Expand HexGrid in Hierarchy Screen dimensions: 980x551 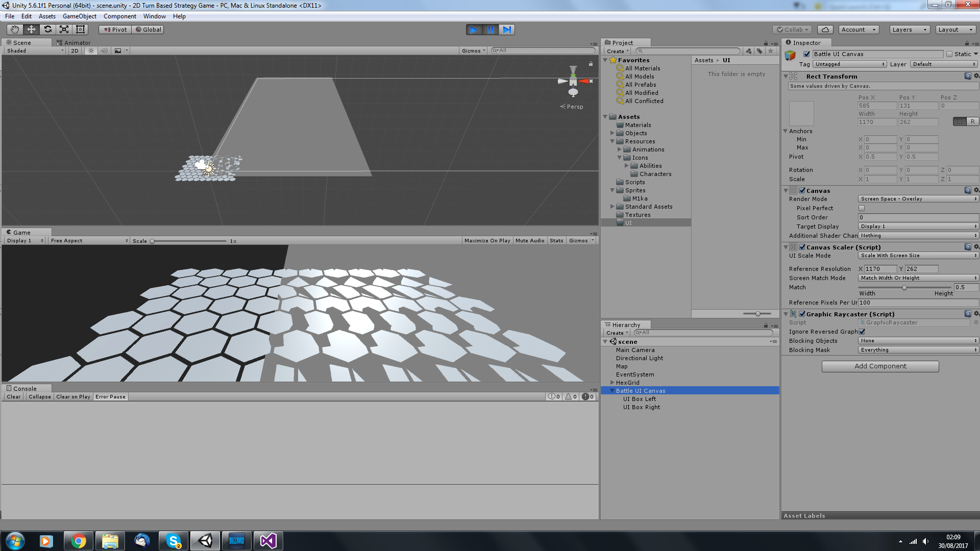pyautogui.click(x=612, y=383)
